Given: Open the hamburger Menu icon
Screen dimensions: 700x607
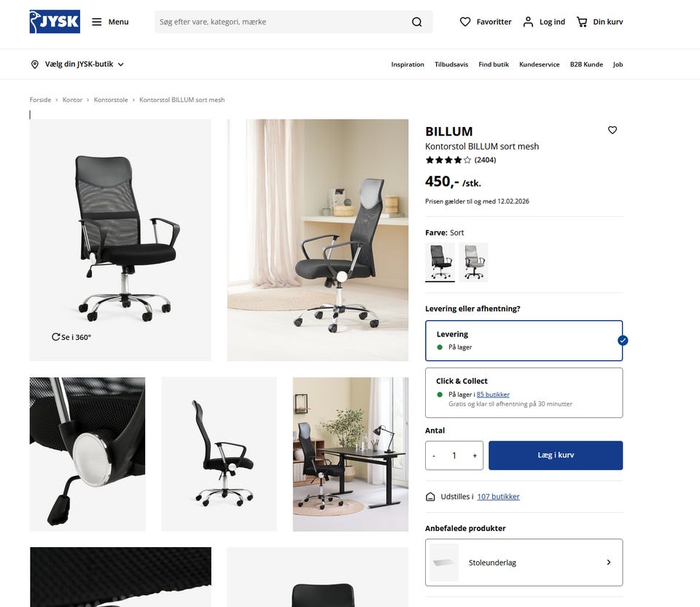Looking at the screenshot, I should (97, 22).
